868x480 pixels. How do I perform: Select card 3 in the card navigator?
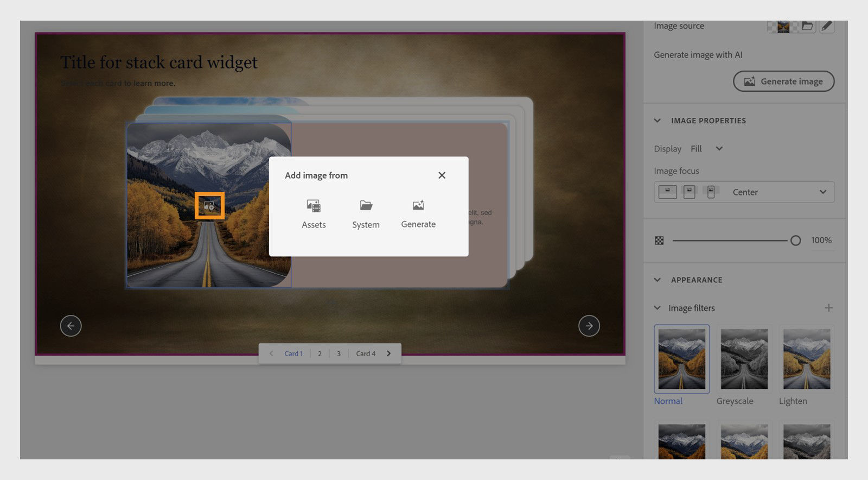tap(339, 353)
